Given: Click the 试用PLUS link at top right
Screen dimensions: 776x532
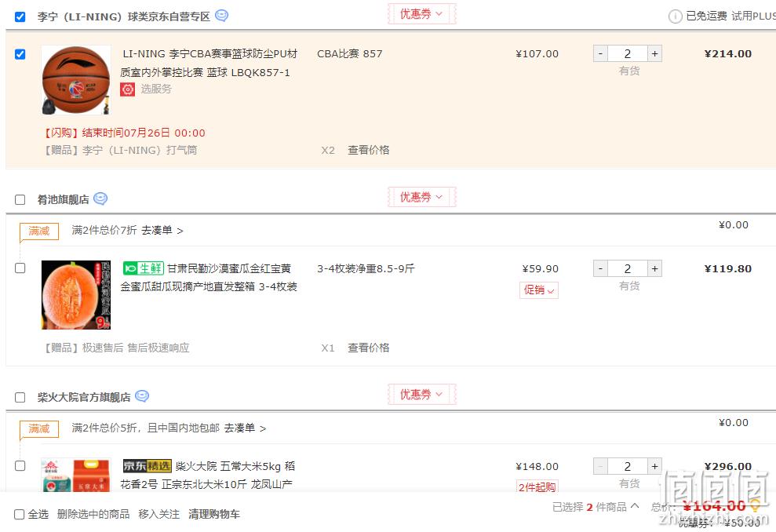Looking at the screenshot, I should click(754, 16).
